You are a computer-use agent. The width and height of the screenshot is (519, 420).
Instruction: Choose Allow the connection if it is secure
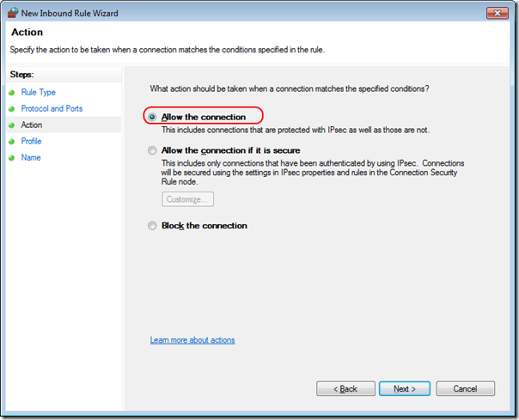(x=153, y=150)
